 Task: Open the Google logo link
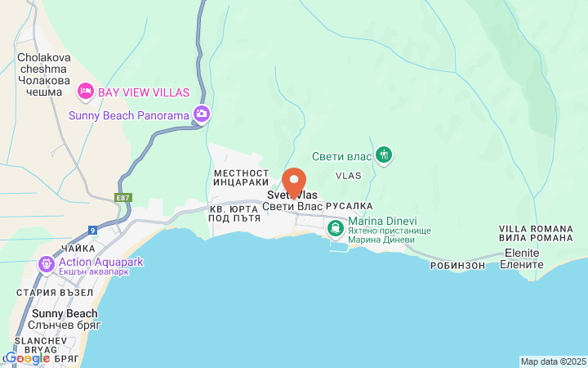pos(28,359)
